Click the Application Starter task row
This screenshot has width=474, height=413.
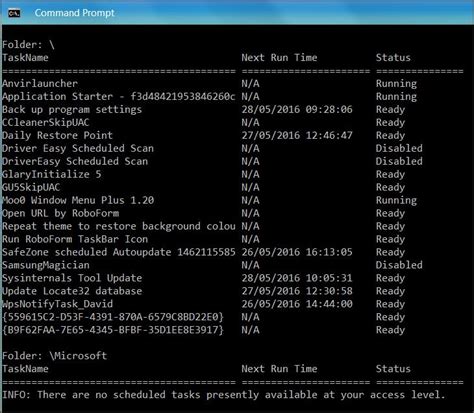pyautogui.click(x=233, y=96)
